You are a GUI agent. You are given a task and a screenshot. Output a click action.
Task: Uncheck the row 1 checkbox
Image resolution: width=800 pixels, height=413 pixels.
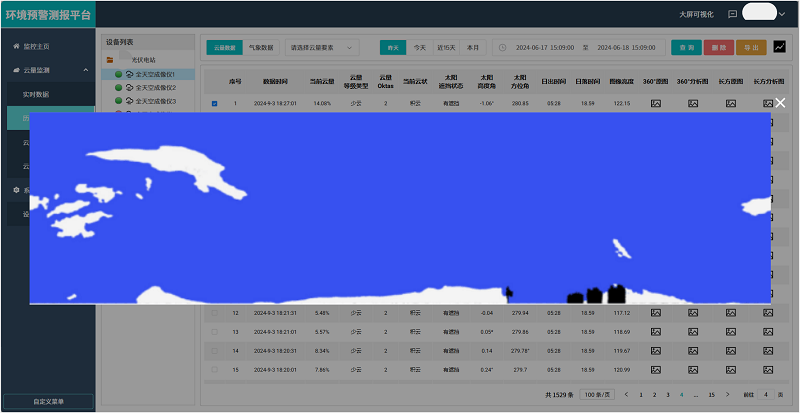[x=214, y=103]
